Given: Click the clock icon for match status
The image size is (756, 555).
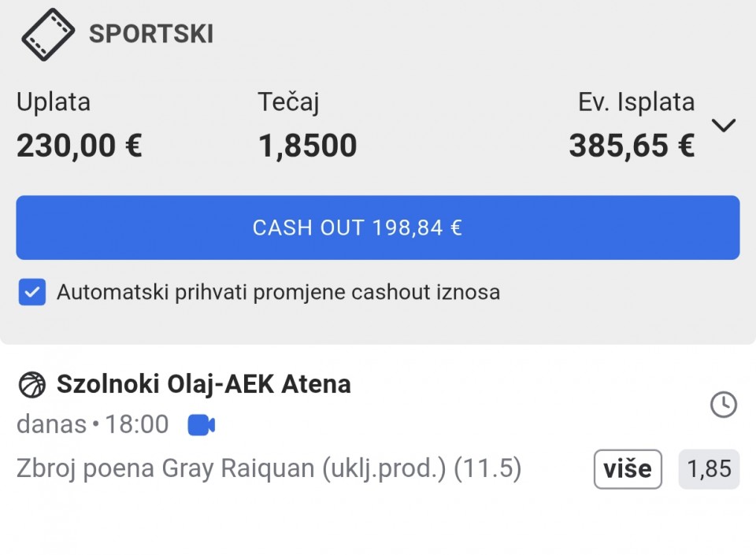Looking at the screenshot, I should pos(723,405).
